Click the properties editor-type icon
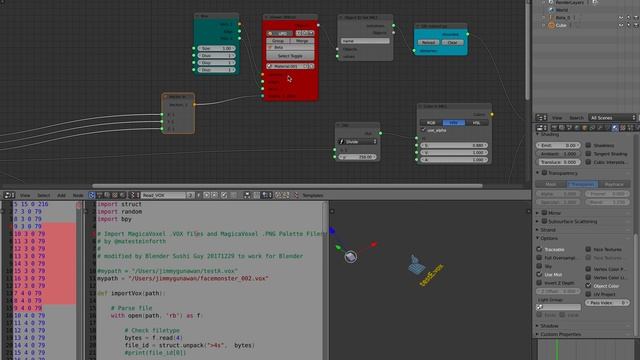Screen dimensions: 640x360 [541, 128]
